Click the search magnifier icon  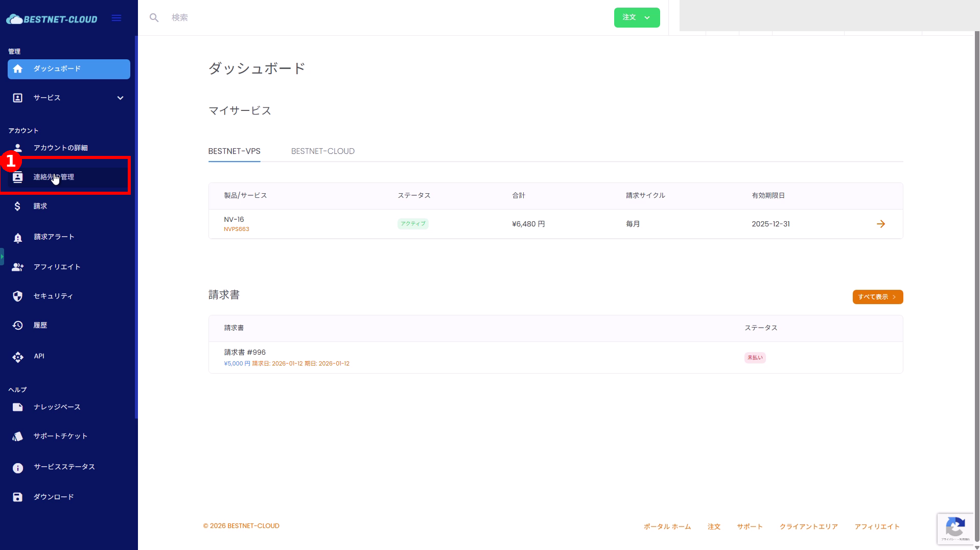click(154, 18)
